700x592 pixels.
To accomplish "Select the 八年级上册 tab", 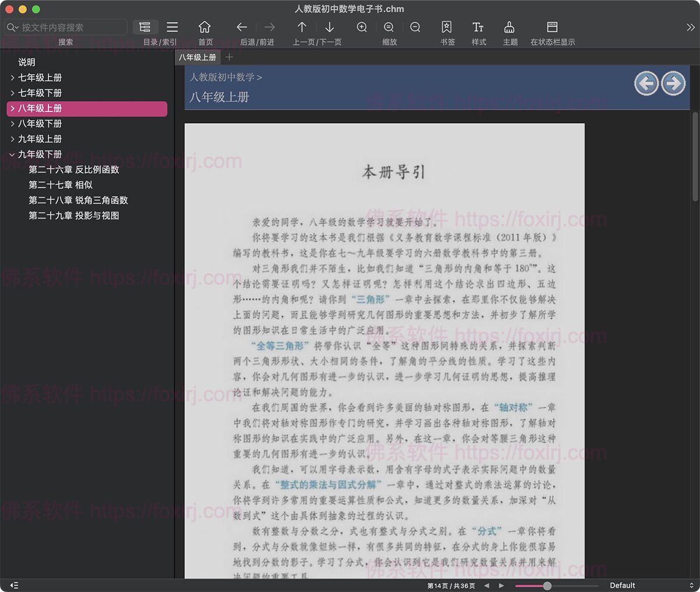I will pos(197,57).
